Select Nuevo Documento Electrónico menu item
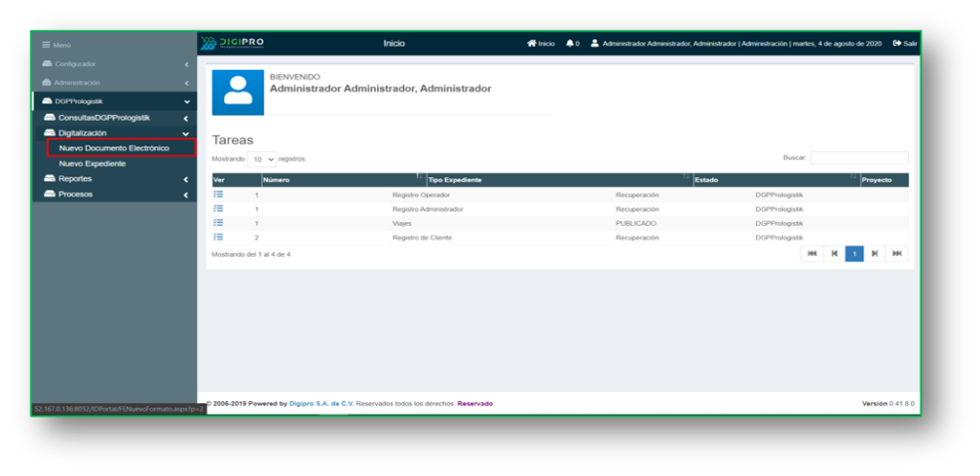Screen dimensions: 980x476 (114, 148)
